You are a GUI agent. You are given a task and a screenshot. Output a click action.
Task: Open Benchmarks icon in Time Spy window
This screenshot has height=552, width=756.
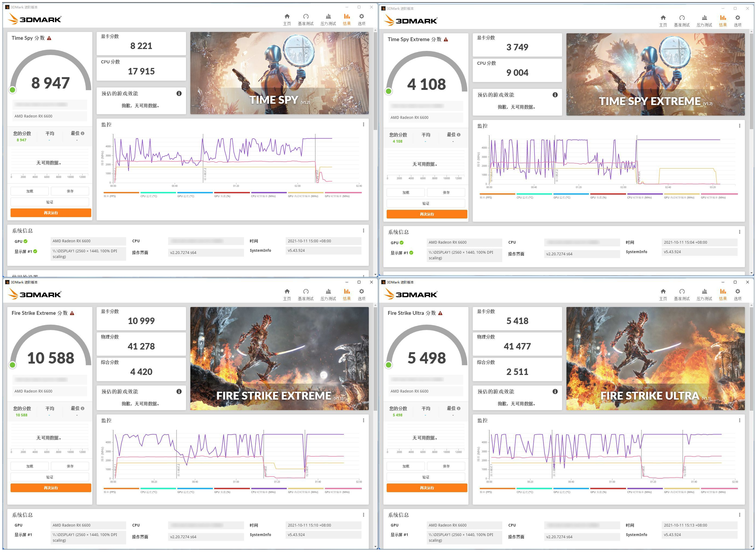(305, 19)
